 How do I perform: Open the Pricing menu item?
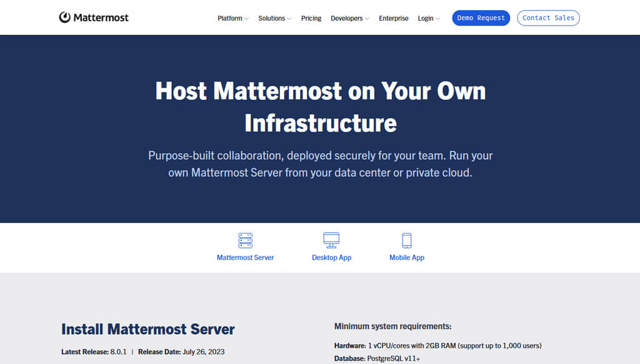click(311, 18)
